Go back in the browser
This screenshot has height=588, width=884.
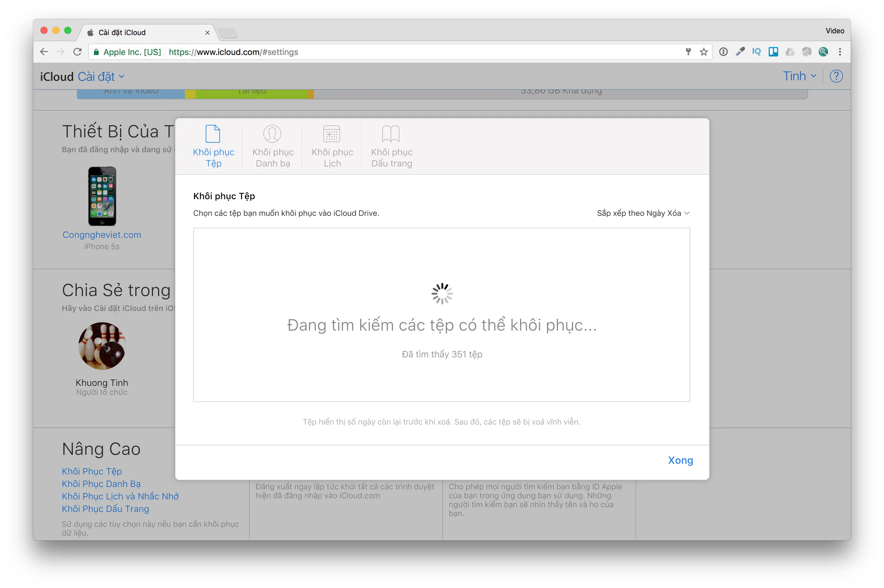point(44,52)
